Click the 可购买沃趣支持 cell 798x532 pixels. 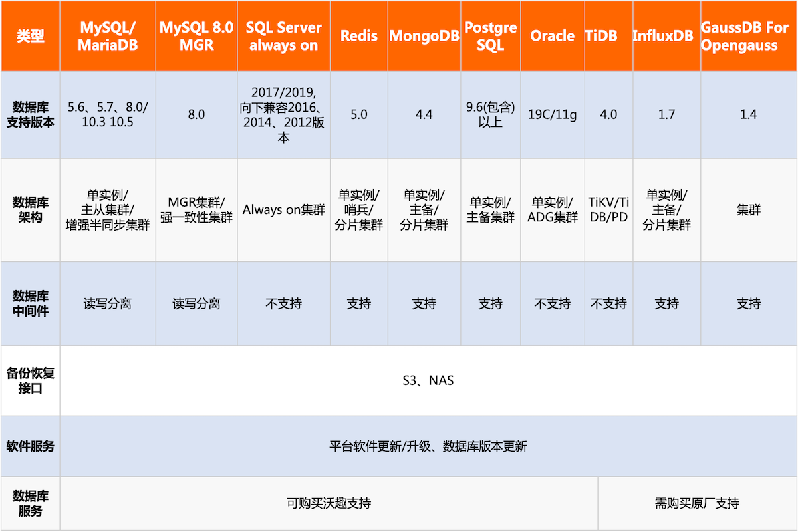329,503
